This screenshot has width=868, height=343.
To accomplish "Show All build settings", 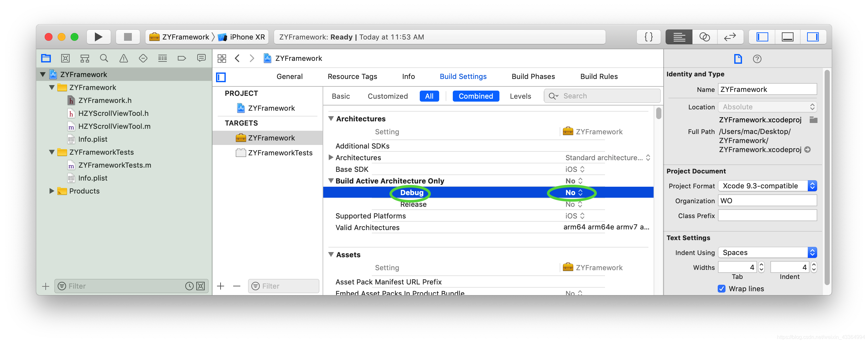I will click(429, 96).
